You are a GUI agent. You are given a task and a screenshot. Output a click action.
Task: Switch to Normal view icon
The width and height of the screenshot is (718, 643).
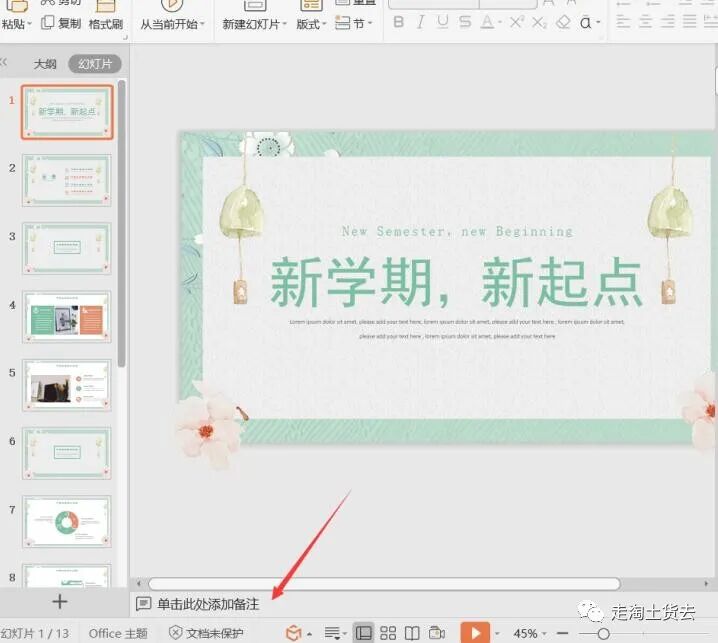(x=364, y=633)
